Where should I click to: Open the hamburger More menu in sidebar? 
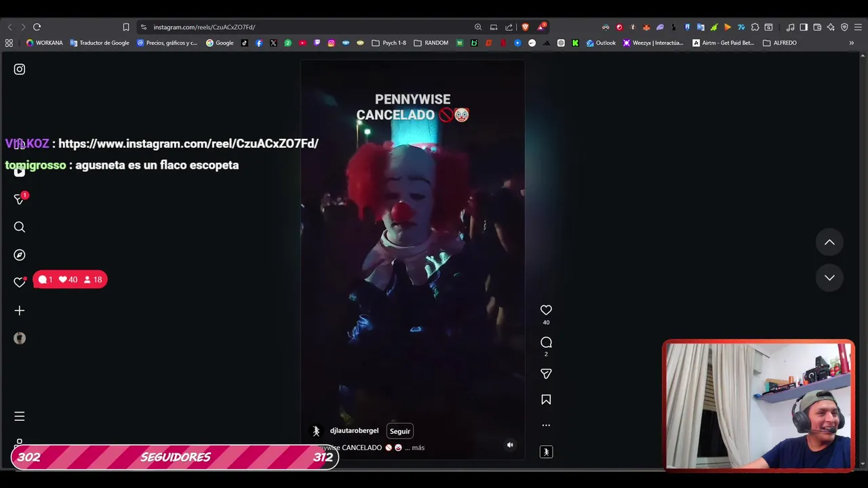point(20,416)
